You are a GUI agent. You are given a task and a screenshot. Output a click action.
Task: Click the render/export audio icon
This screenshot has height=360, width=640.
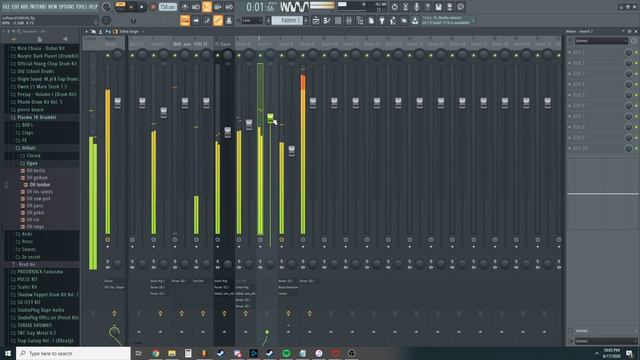click(449, 7)
